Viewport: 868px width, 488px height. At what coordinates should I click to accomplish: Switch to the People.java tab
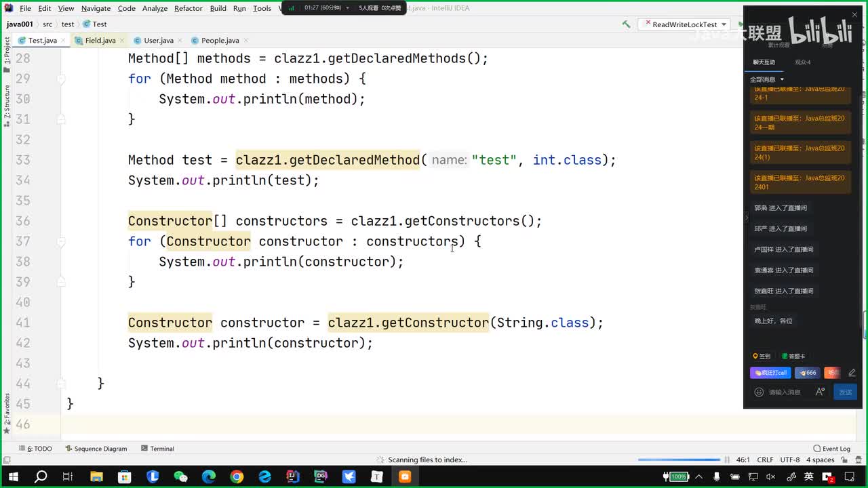click(220, 41)
